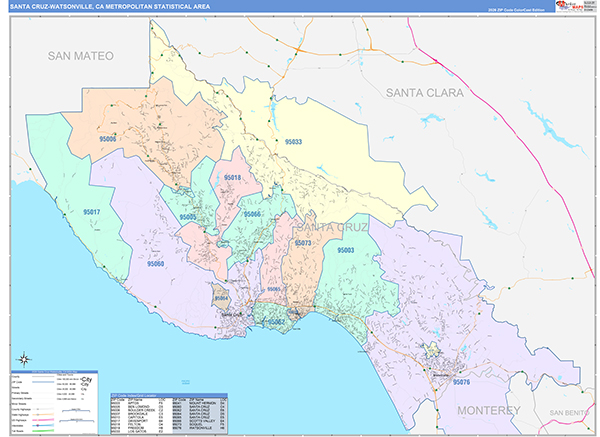The height and width of the screenshot is (437, 600).
Task: Select ZIP code 95033 region label
Action: pyautogui.click(x=292, y=143)
